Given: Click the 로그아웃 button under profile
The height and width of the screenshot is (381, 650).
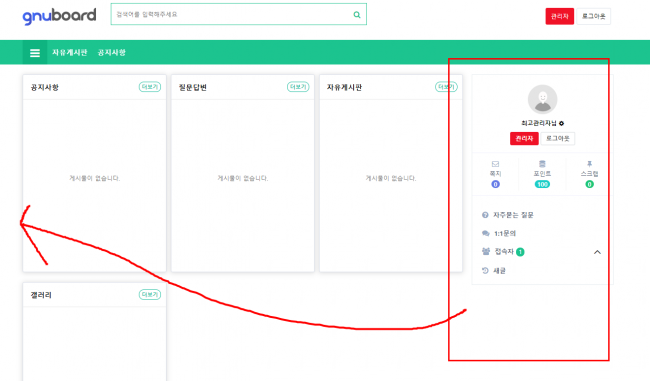Looking at the screenshot, I should point(558,138).
